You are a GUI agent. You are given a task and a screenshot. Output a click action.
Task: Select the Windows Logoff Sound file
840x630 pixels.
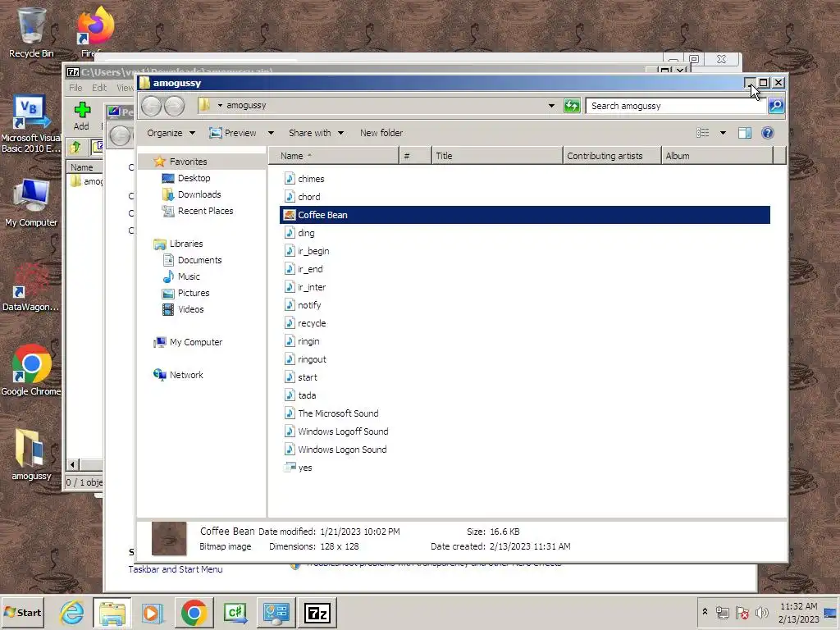coord(336,431)
